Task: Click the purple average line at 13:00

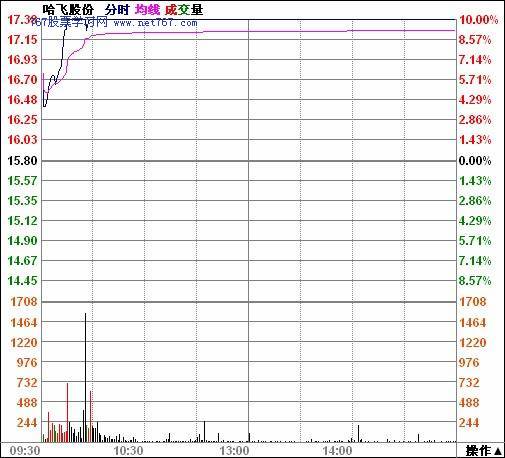Action: pyautogui.click(x=248, y=31)
